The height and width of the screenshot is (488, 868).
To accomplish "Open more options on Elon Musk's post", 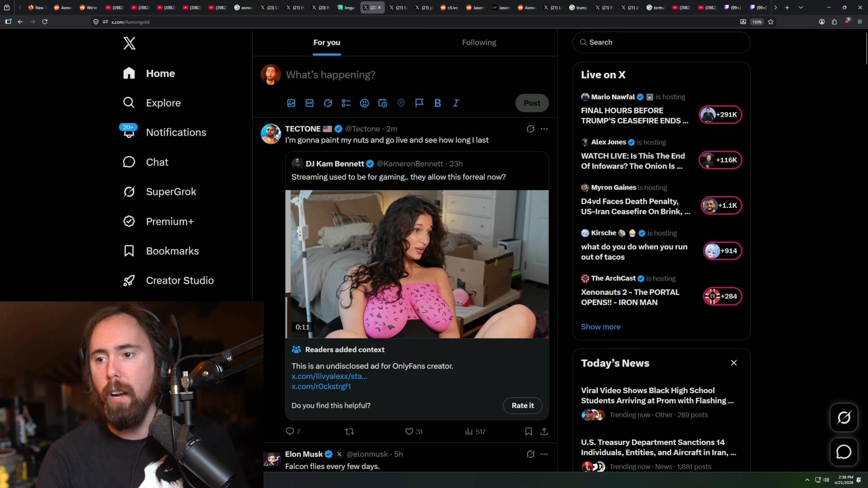I will 544,454.
